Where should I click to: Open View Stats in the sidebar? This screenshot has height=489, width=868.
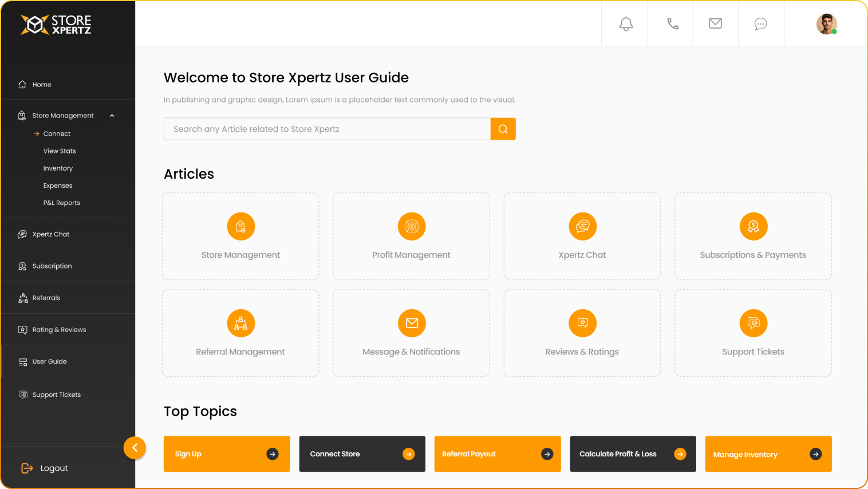coord(60,151)
